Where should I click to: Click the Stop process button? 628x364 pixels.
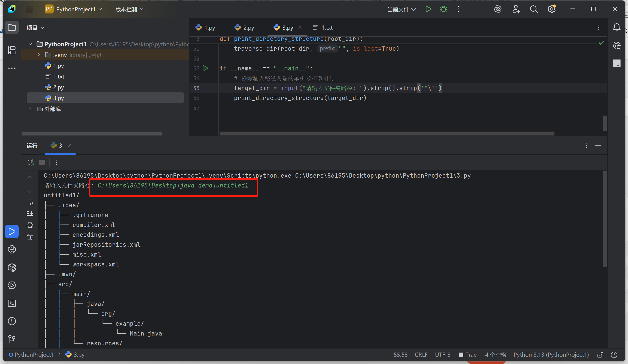point(42,163)
